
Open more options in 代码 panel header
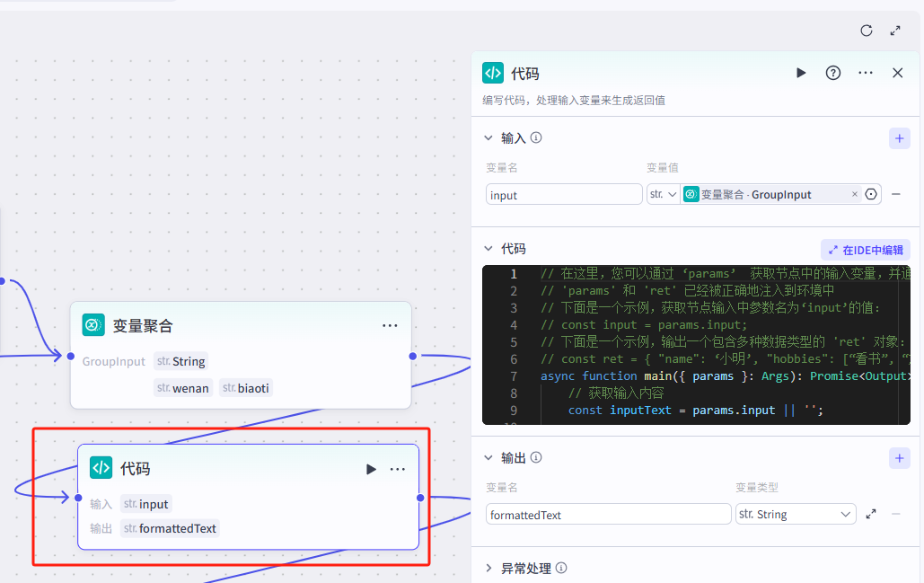coord(866,73)
